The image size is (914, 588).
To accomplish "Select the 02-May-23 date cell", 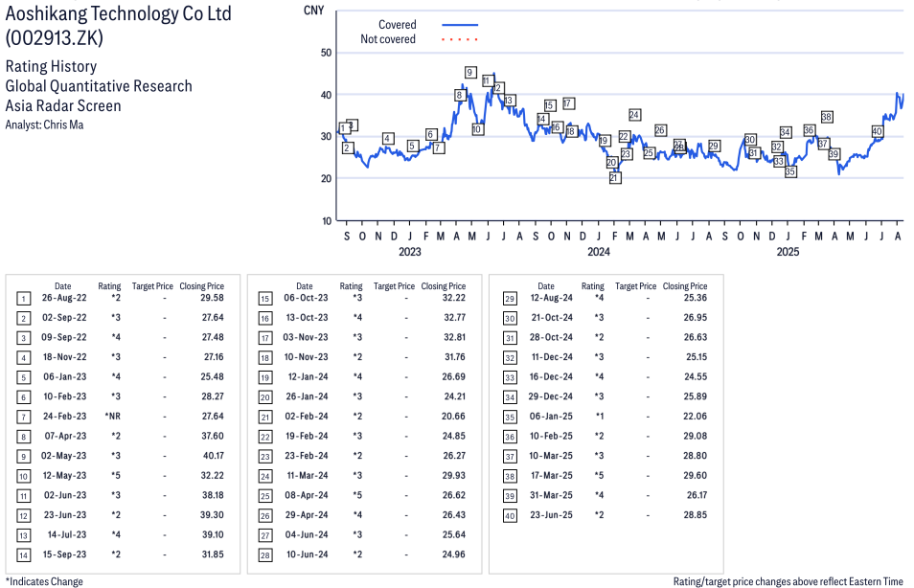I will coord(63,456).
